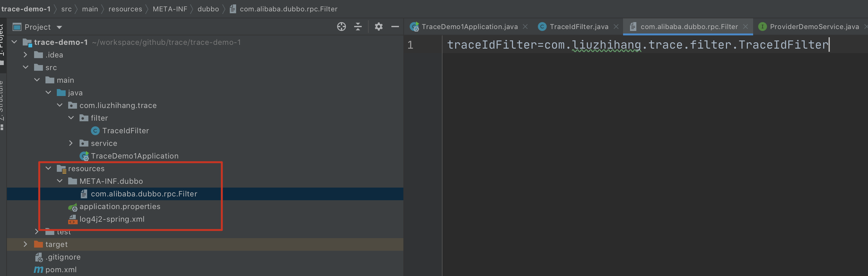
Task: Click the pom.xml Maven icon
Action: [39, 270]
